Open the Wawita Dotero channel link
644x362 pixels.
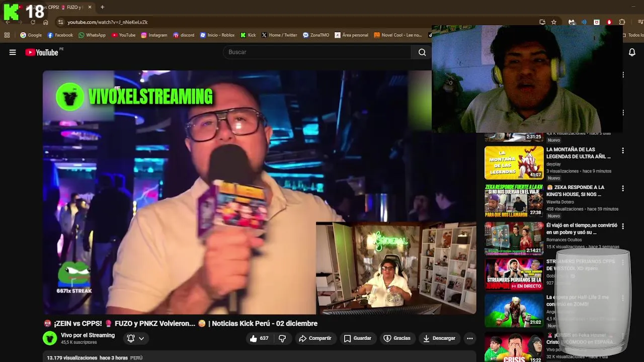click(x=560, y=202)
